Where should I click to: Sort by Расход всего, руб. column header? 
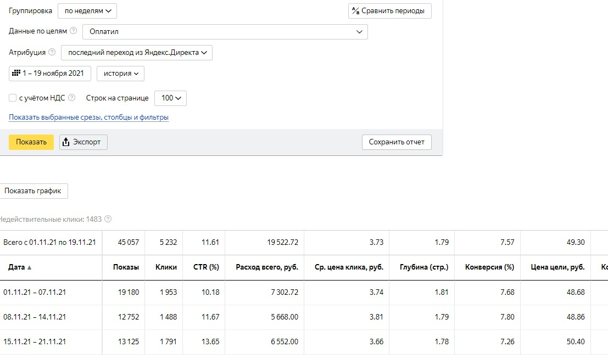(267, 267)
